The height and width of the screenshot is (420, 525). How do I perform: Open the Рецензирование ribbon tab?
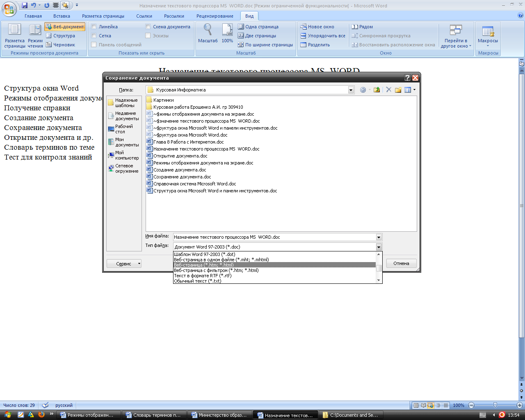pos(215,16)
